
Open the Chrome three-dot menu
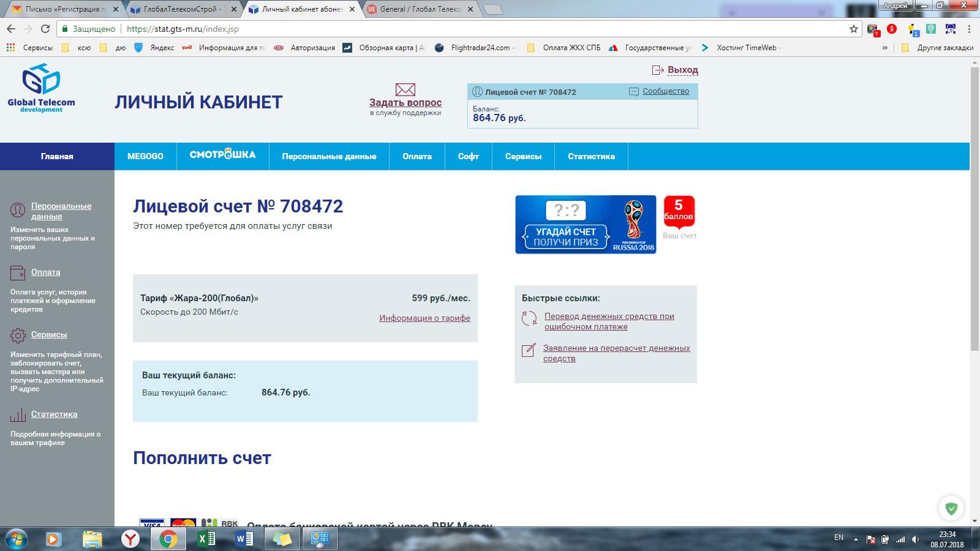pos(969,29)
